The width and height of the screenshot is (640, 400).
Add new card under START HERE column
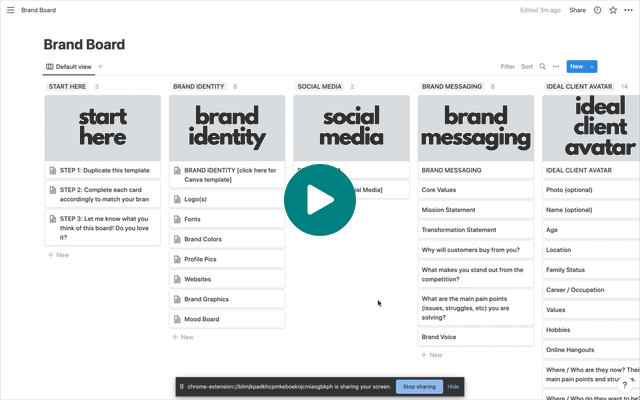pyautogui.click(x=58, y=255)
